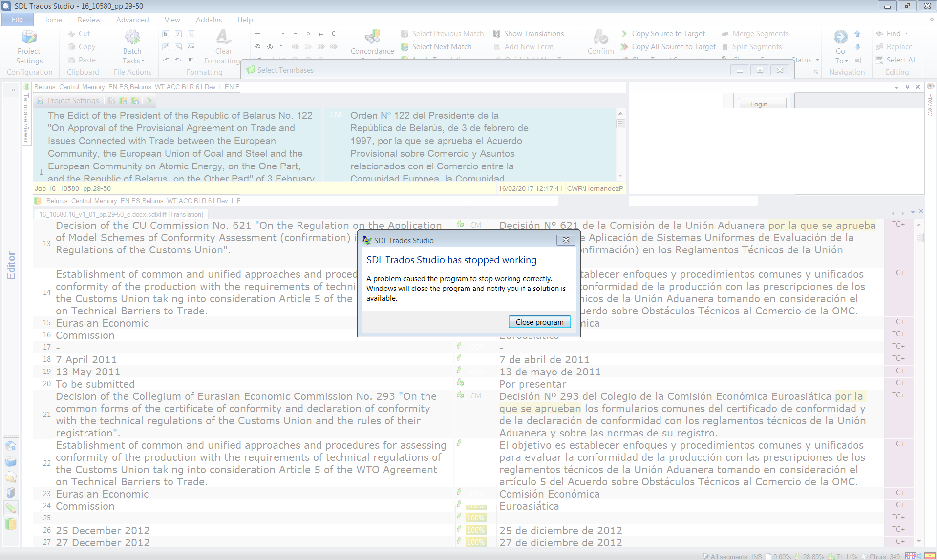This screenshot has height=560, width=937.
Task: Open the Editor view pencil icon
Action: pos(11,509)
